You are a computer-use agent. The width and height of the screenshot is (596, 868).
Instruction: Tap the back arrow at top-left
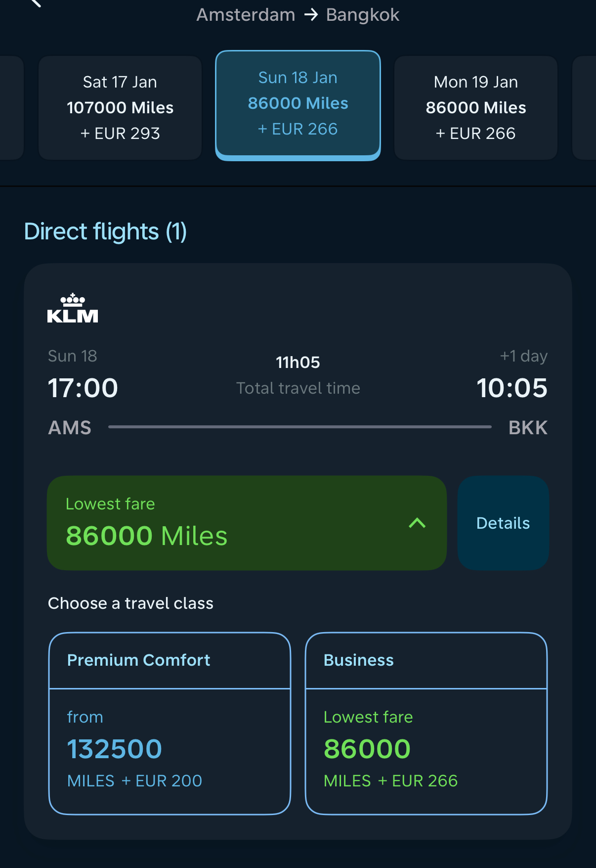(35, 3)
